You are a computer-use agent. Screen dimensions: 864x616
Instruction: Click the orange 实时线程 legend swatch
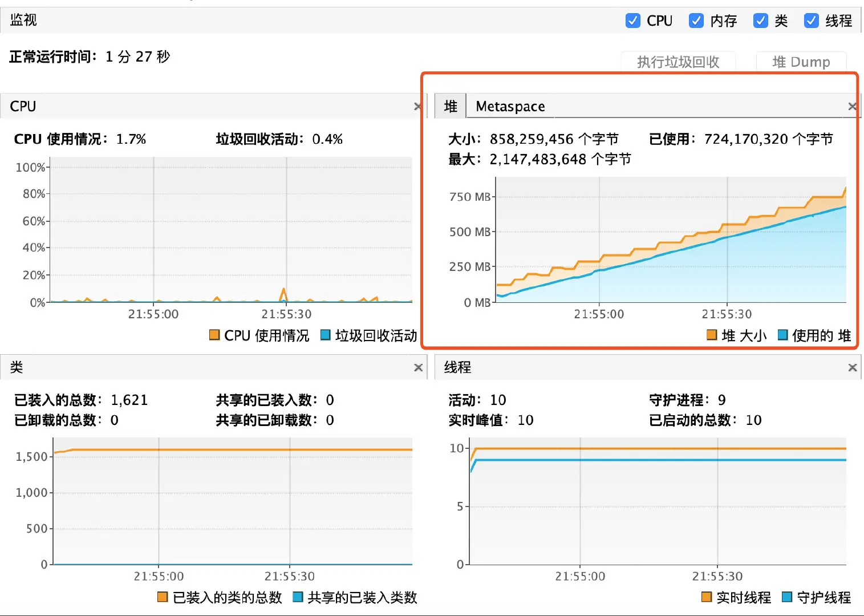707,597
